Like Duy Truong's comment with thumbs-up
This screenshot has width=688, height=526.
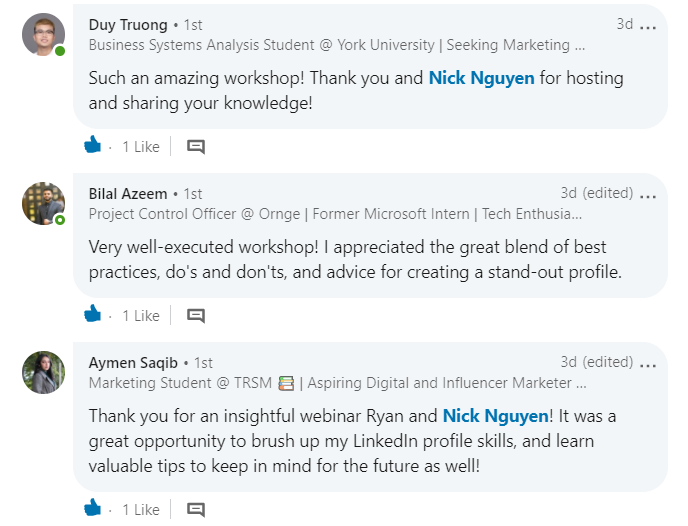coord(93,144)
